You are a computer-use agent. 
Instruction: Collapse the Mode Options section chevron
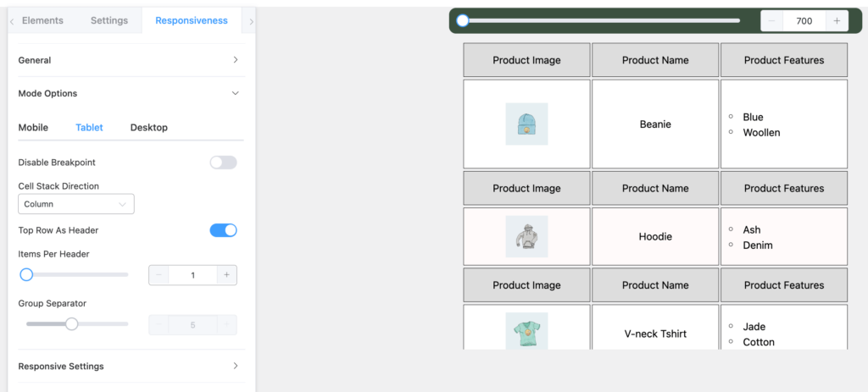click(x=236, y=93)
